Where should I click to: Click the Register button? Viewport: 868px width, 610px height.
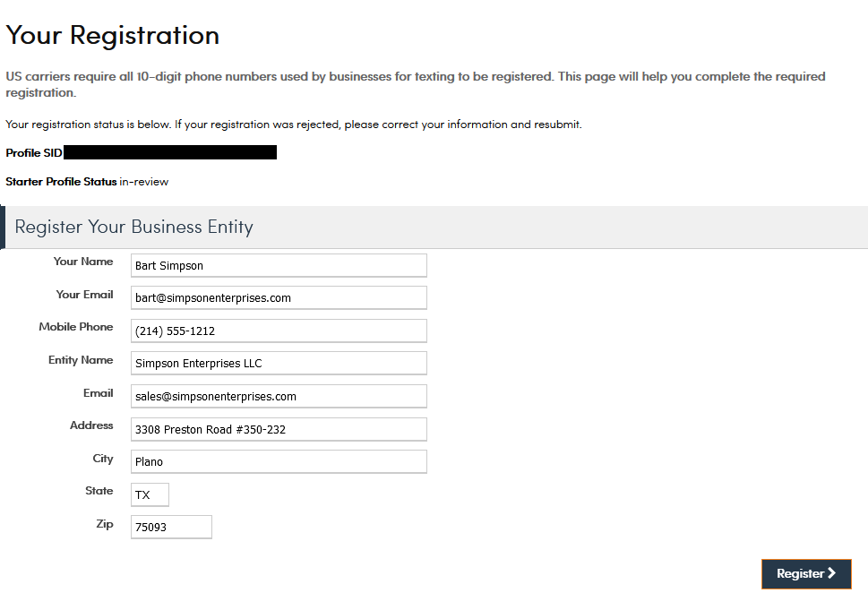pos(805,574)
